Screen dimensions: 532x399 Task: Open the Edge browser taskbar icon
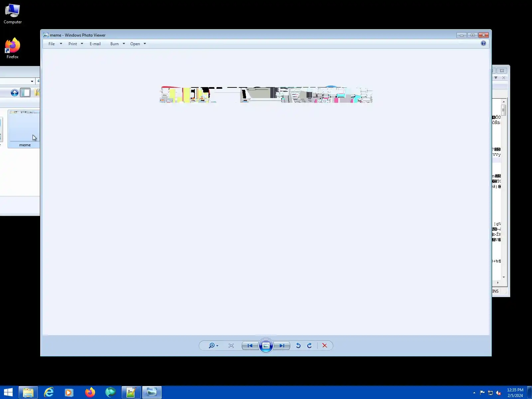pyautogui.click(x=110, y=392)
